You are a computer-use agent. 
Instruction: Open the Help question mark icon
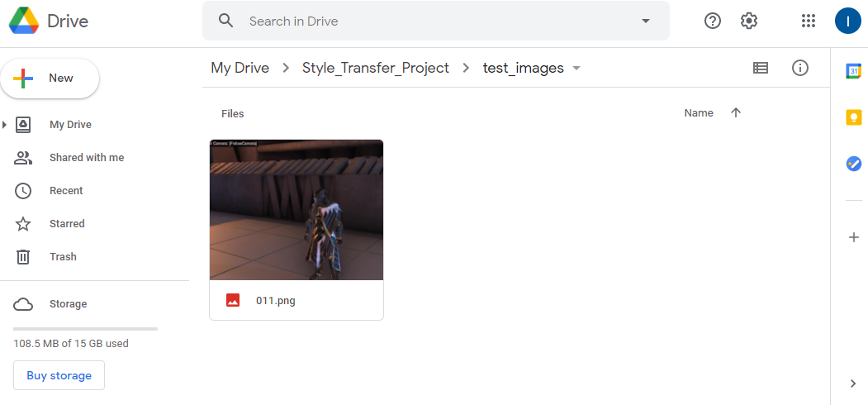click(713, 21)
